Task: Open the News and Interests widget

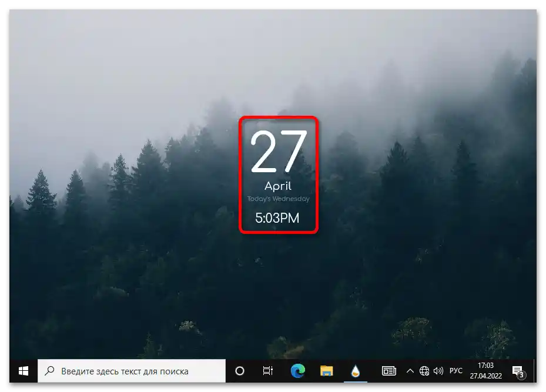Action: pos(388,371)
